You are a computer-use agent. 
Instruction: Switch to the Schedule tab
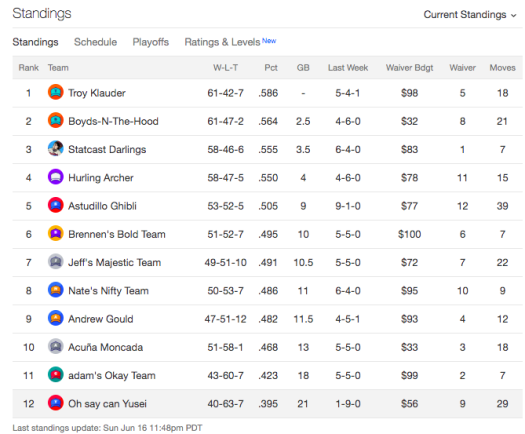click(95, 42)
